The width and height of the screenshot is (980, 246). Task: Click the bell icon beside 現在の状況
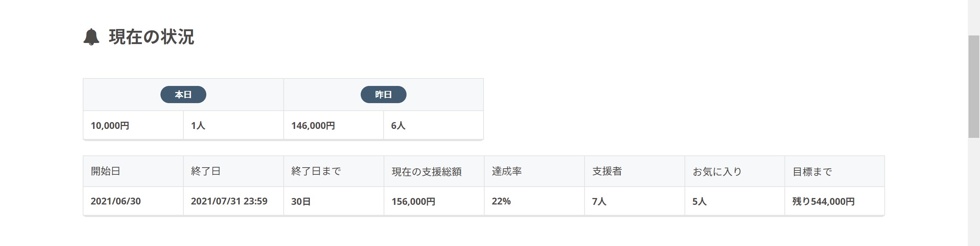91,37
